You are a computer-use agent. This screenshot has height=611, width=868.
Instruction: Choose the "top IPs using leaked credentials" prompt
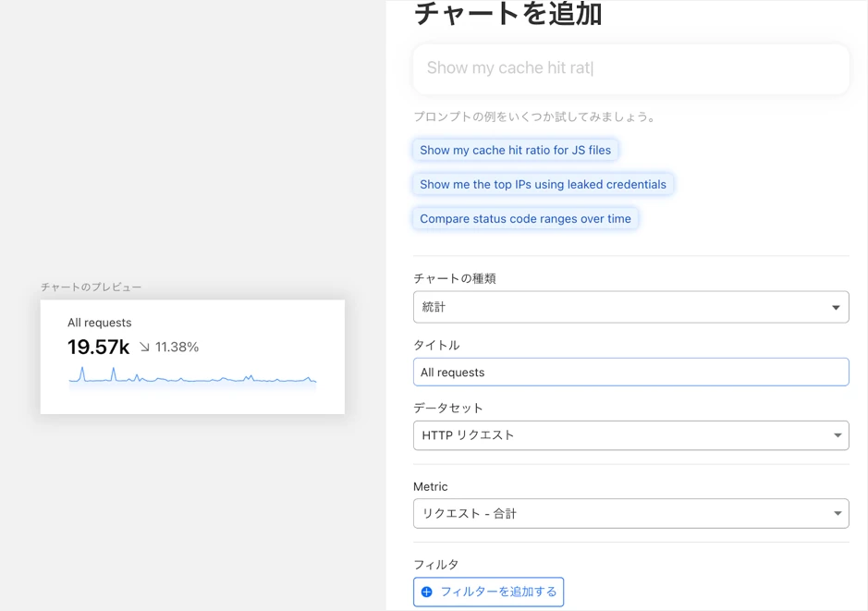click(x=543, y=184)
